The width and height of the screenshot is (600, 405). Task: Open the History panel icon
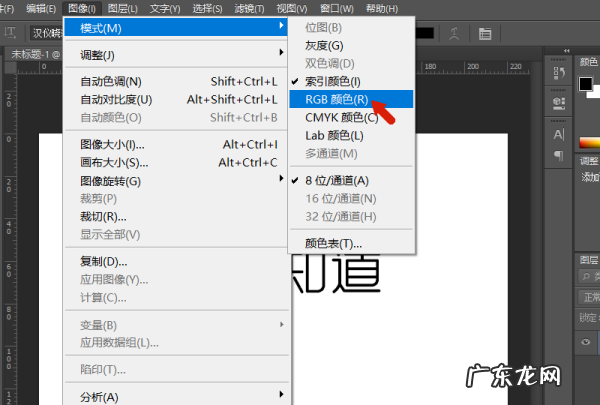pos(559,73)
